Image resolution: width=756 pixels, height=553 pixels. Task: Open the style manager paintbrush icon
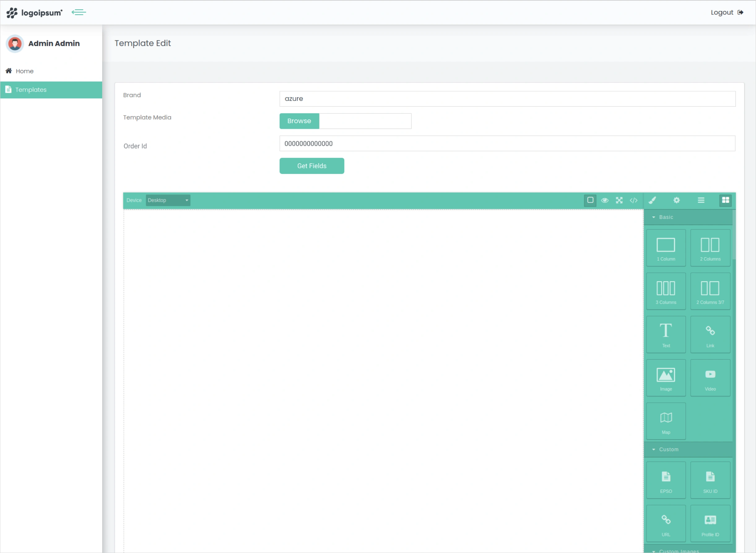coord(652,200)
